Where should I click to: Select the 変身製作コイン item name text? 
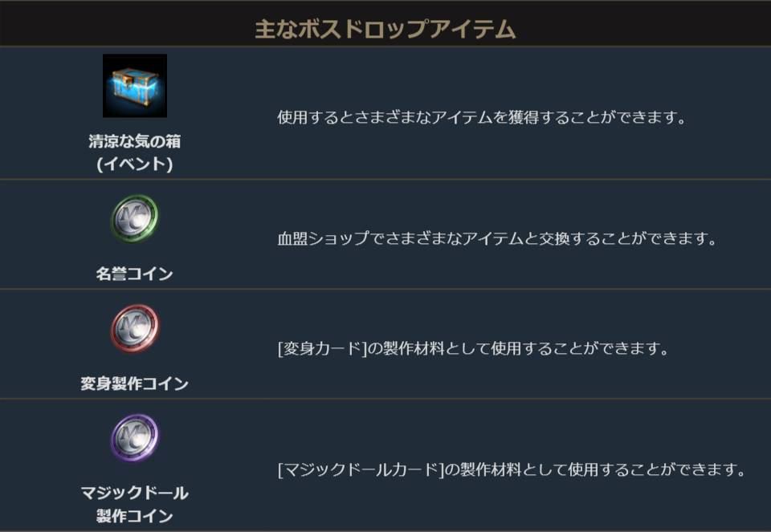click(134, 384)
